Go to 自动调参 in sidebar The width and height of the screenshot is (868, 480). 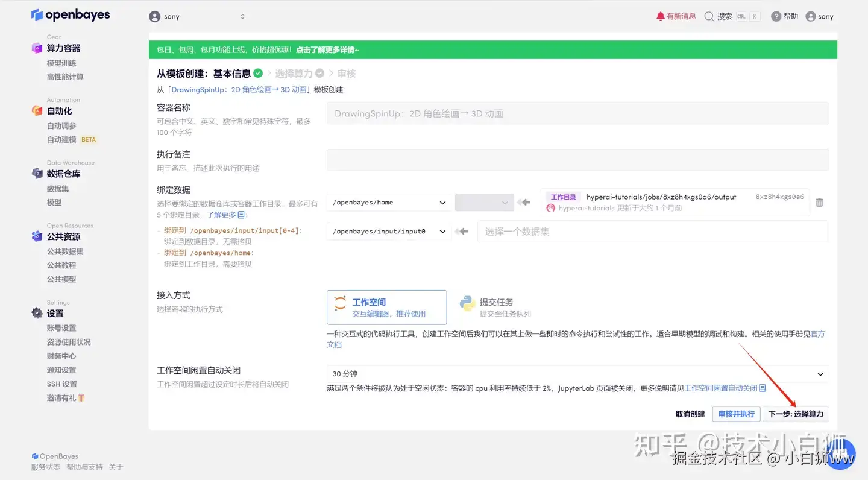point(61,126)
